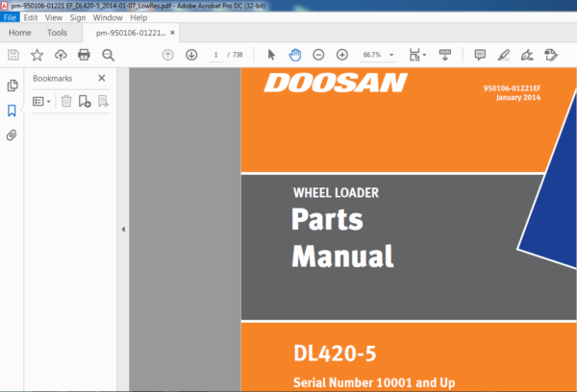Find current bookmark icon
The height and width of the screenshot is (392, 577).
104,101
